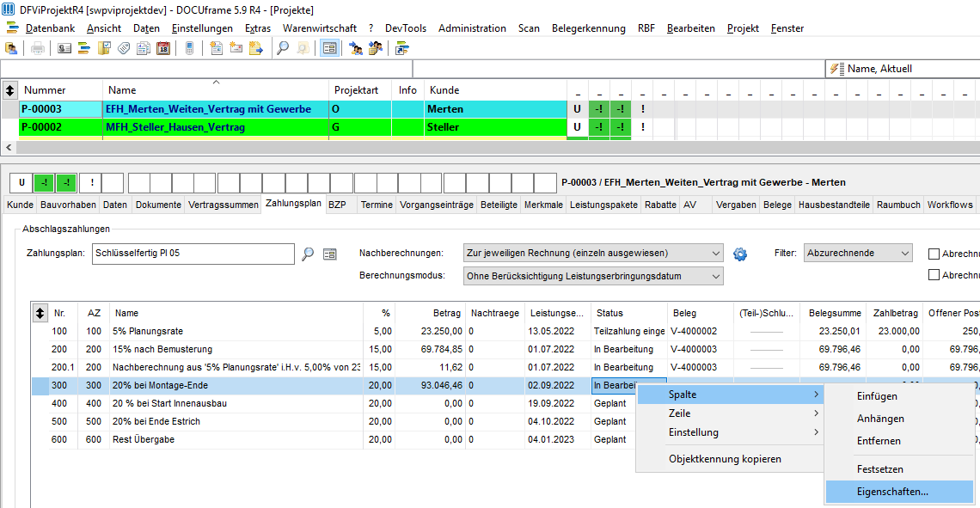Click the stacked bars icon left of Datenbank
This screenshot has height=508, width=980.
click(13, 28)
